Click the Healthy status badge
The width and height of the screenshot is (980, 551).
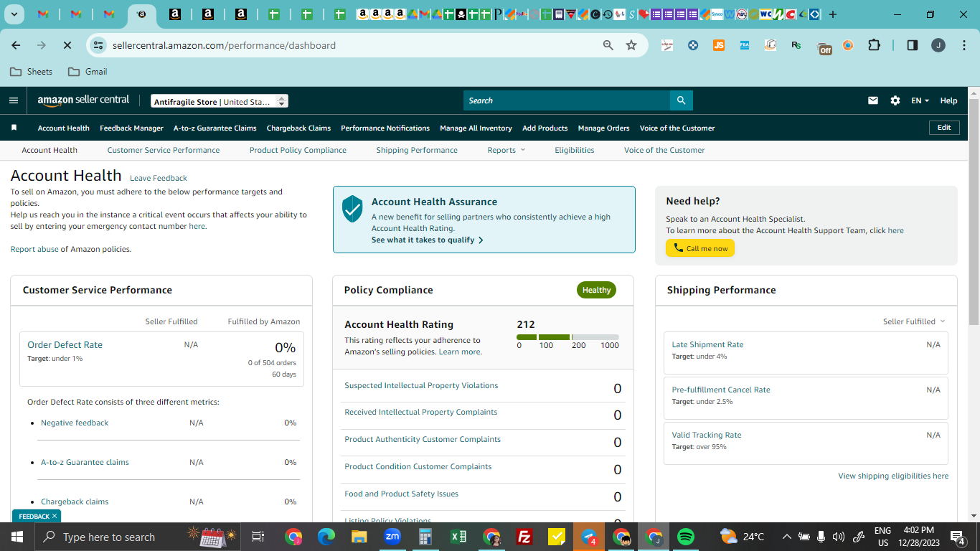point(596,290)
